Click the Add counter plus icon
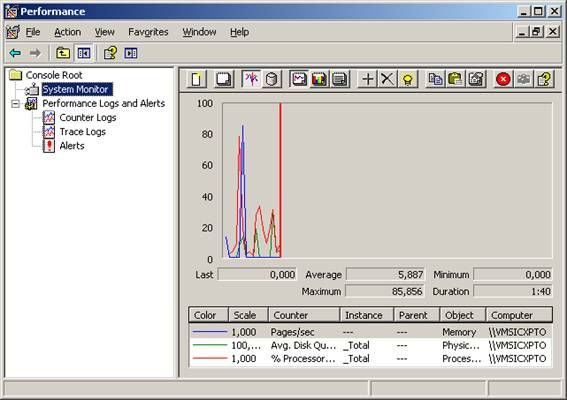This screenshot has height=400, width=567. pyautogui.click(x=367, y=79)
